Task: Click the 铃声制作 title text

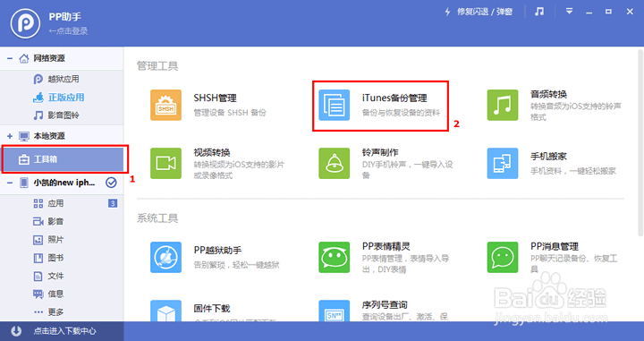Action: click(380, 152)
